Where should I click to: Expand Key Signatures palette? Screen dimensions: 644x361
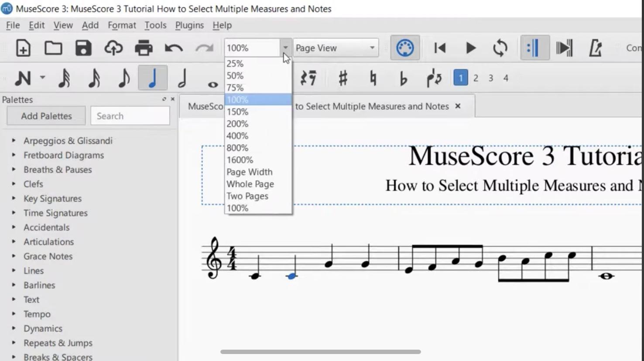14,198
